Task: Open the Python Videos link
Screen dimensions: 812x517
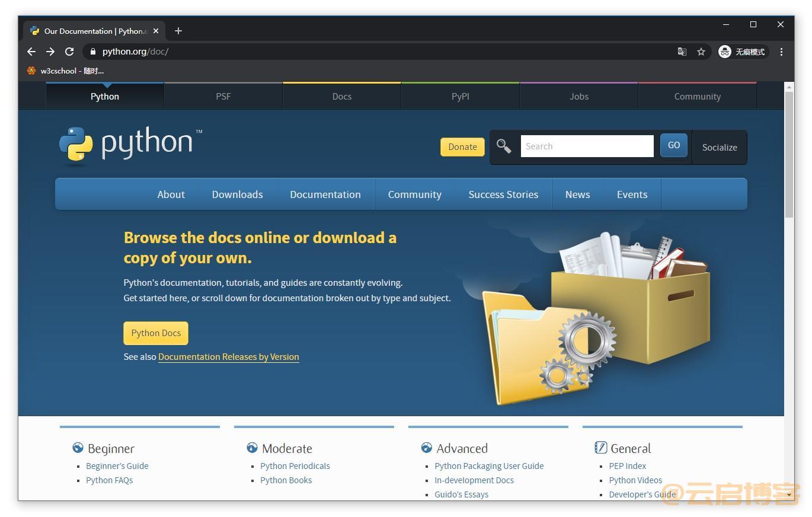Action: coord(635,480)
